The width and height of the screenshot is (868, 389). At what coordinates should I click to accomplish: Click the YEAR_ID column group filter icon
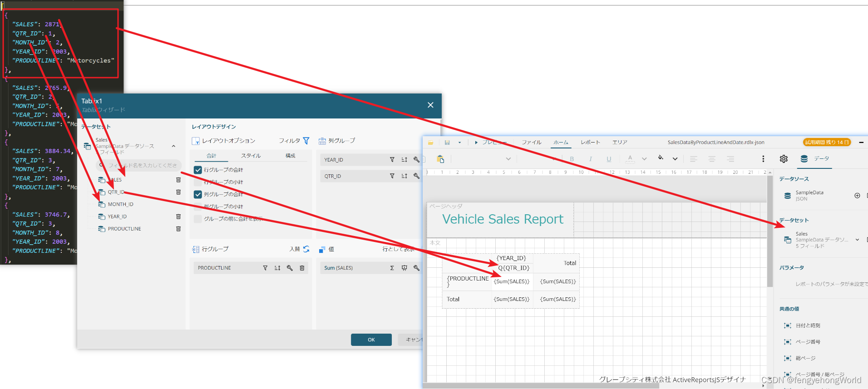pos(392,160)
